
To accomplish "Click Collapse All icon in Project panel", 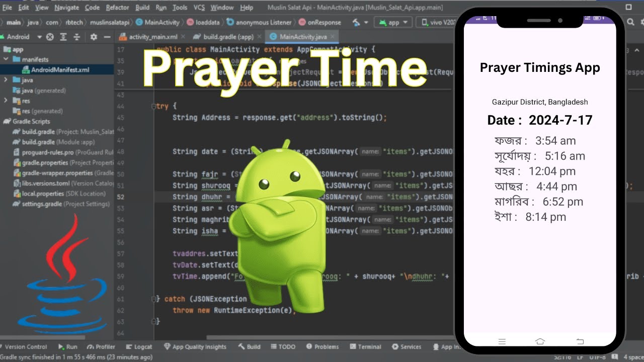I will tap(77, 37).
